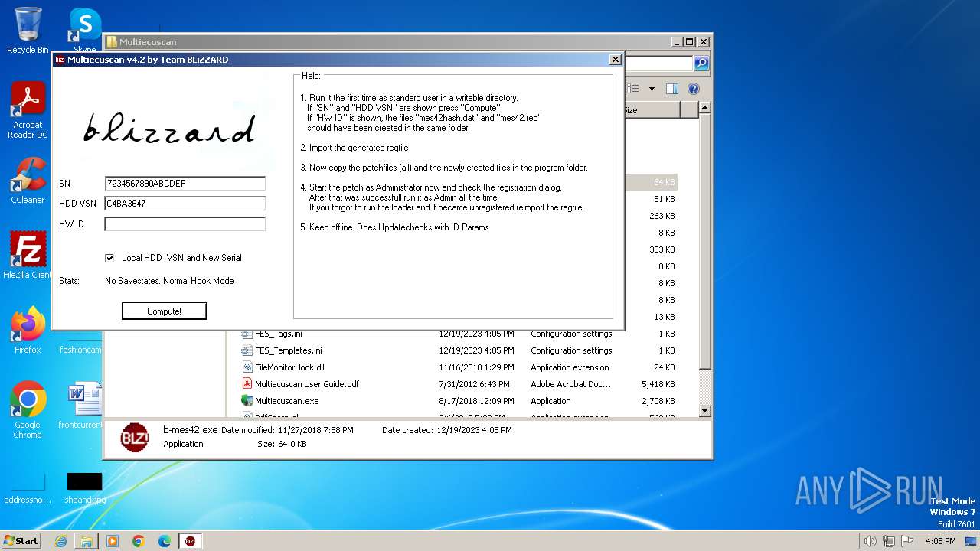Click the 2,708 KB size cell

(x=658, y=401)
